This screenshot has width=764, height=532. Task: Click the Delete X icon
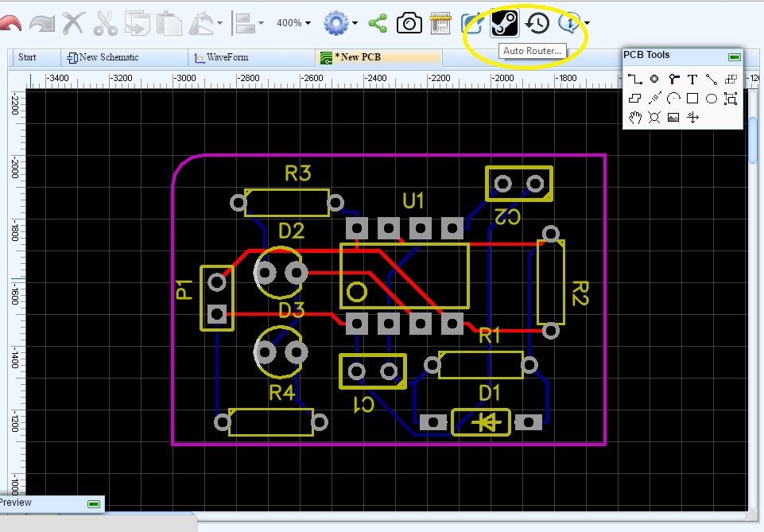coord(74,23)
